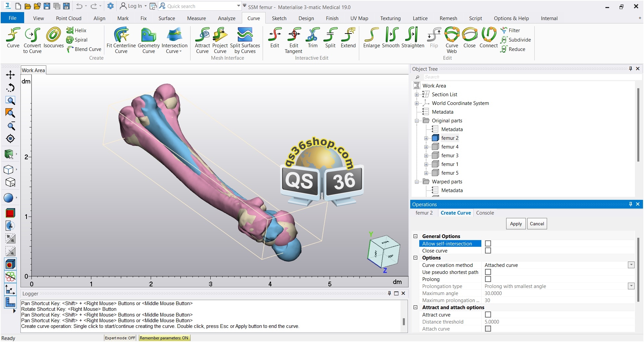
Task: Create a Spiral curve
Action: [77, 40]
